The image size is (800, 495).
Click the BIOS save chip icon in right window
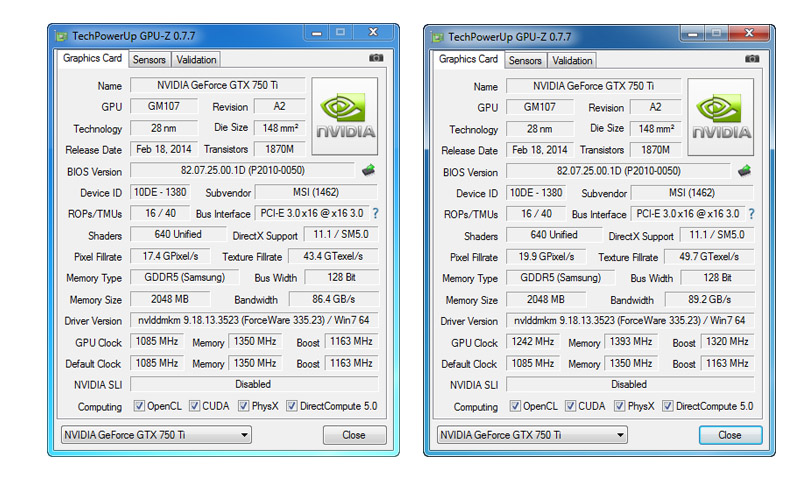(744, 171)
